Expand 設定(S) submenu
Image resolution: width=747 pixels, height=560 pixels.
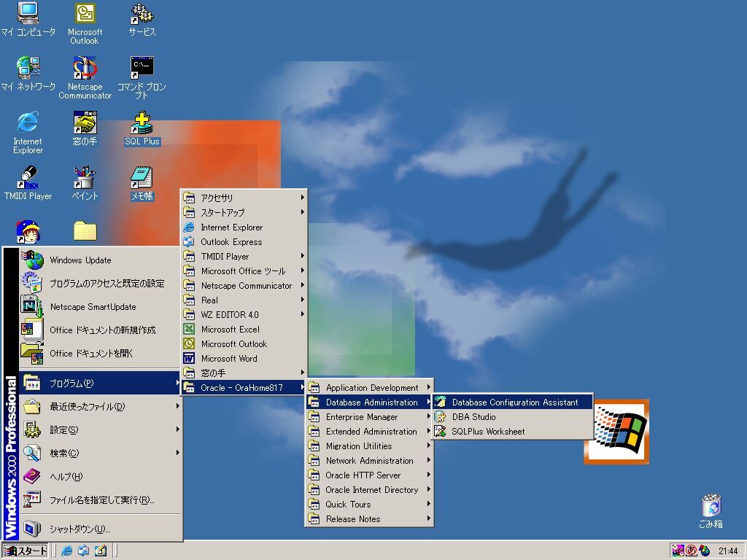99,429
